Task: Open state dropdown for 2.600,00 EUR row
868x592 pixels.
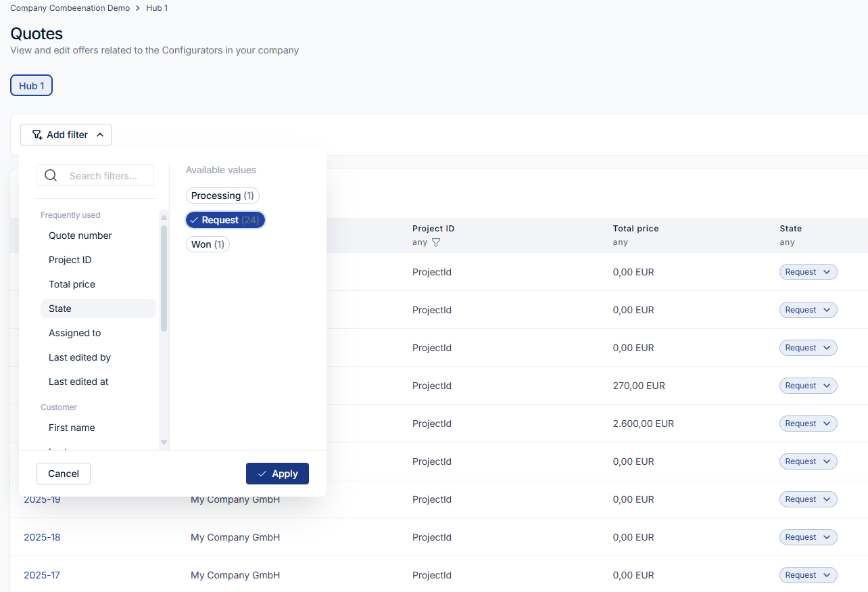Action: click(808, 424)
